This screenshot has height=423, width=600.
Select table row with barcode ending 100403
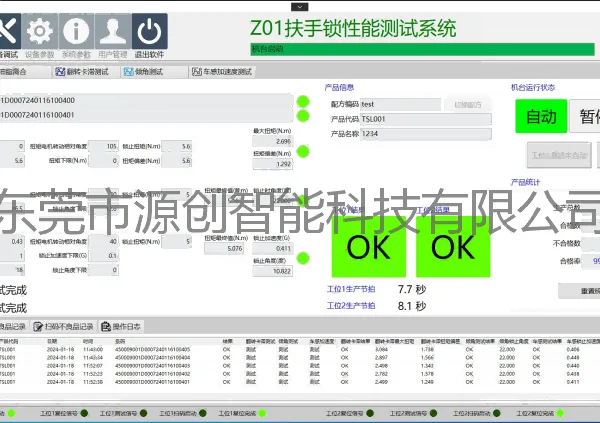[x=300, y=366]
